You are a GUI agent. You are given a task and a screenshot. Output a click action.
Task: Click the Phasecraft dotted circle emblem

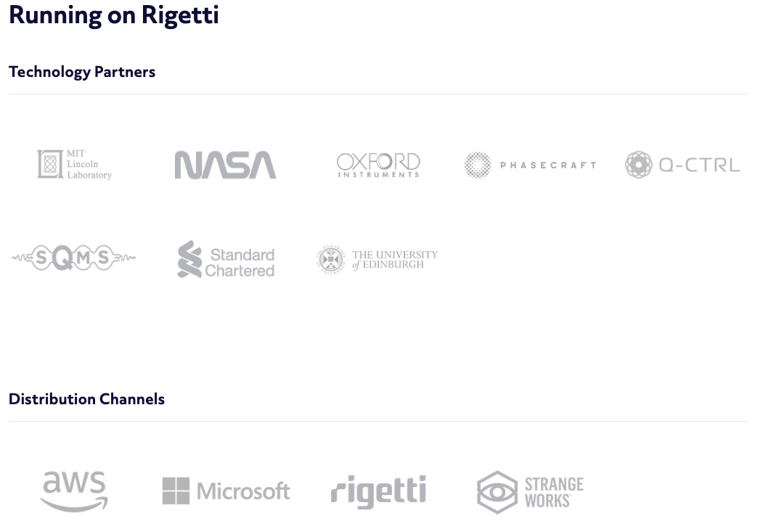tap(478, 165)
